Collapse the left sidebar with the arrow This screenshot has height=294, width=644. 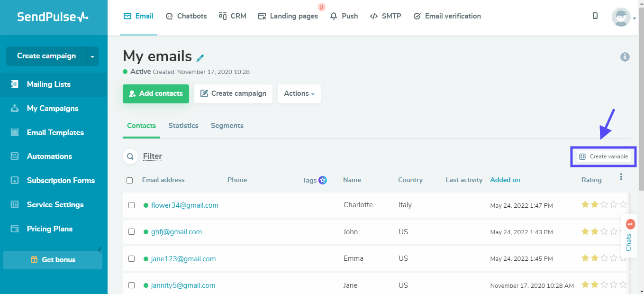[x=100, y=250]
